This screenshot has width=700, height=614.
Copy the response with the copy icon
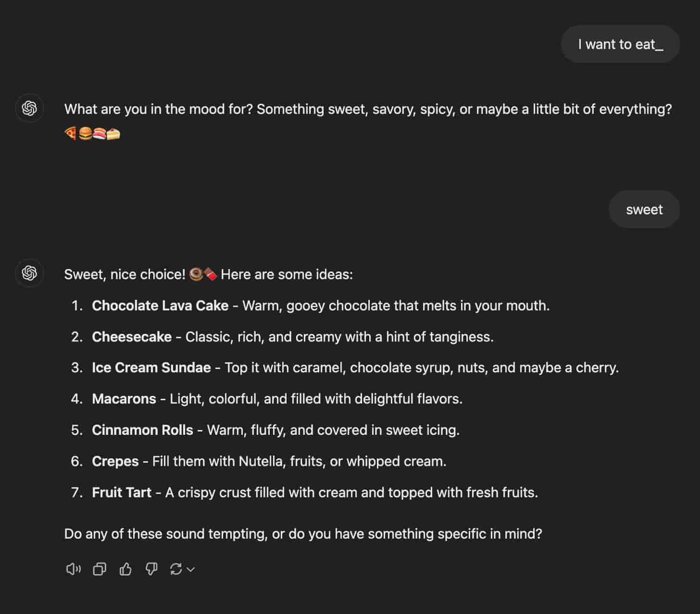click(100, 569)
